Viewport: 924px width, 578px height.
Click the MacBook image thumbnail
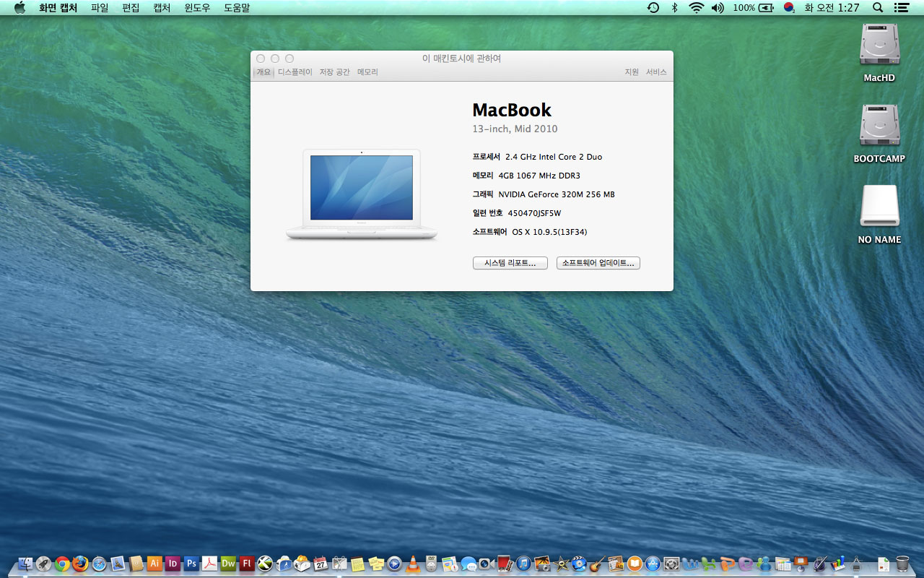pyautogui.click(x=362, y=194)
